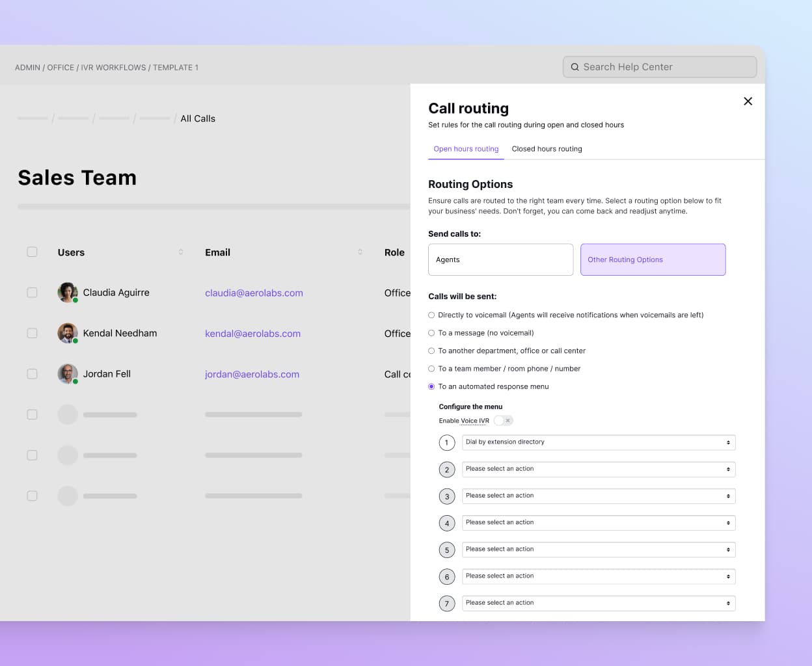Image resolution: width=812 pixels, height=666 pixels.
Task: Sort by the Users column arrows
Action: pyautogui.click(x=181, y=252)
